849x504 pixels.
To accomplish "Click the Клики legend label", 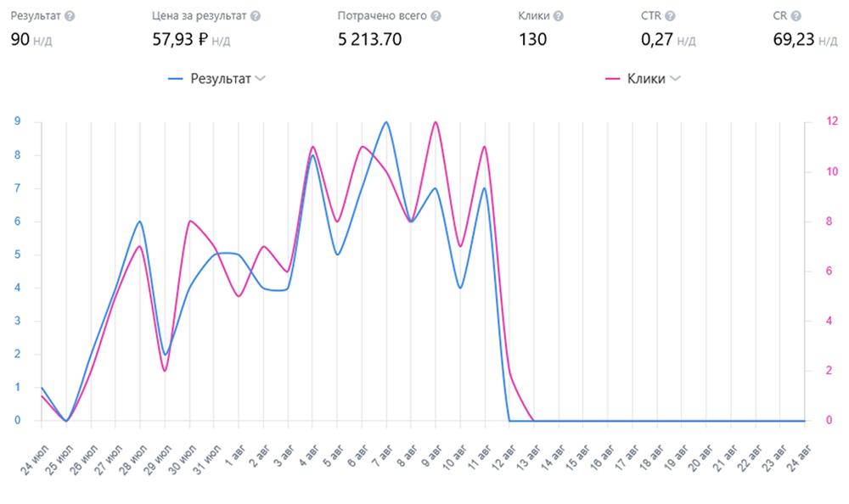I will (x=645, y=79).
